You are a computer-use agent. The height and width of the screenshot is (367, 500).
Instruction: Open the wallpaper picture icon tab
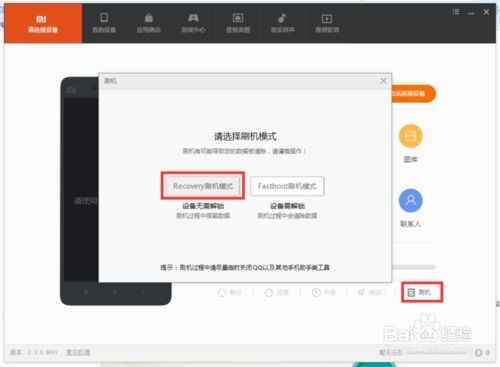[x=238, y=23]
